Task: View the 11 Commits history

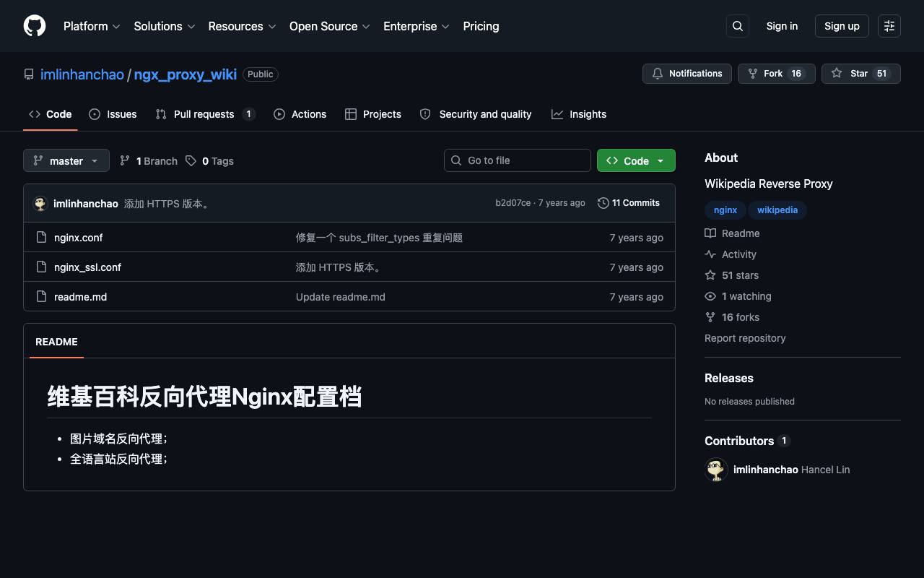Action: point(629,203)
